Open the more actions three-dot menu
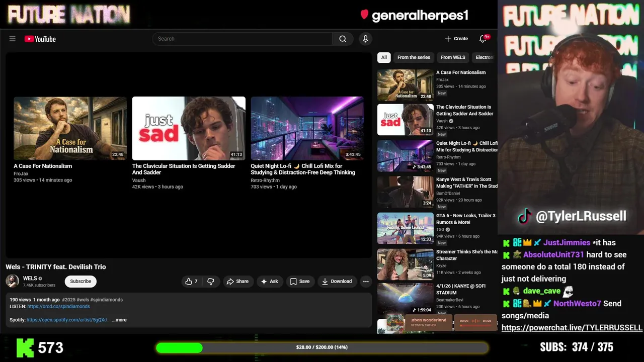This screenshot has height=362, width=644. point(366,281)
